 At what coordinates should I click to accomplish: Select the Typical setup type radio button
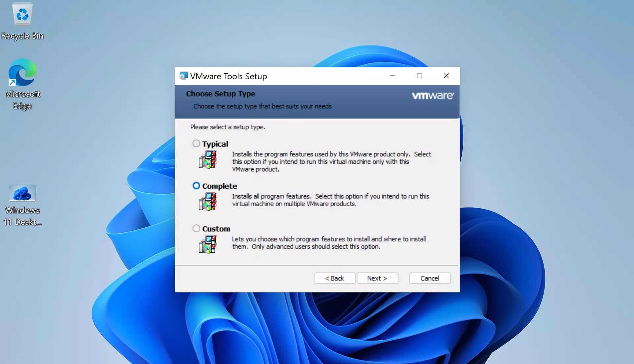(x=196, y=144)
